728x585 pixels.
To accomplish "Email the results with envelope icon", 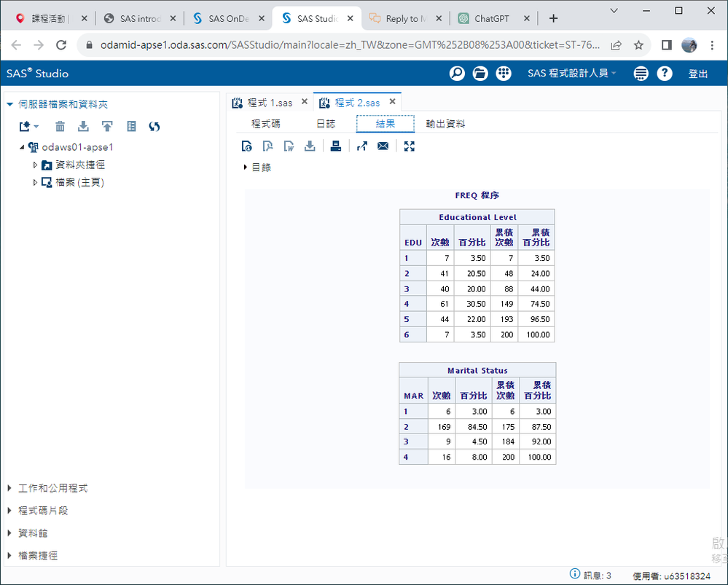I will click(383, 146).
